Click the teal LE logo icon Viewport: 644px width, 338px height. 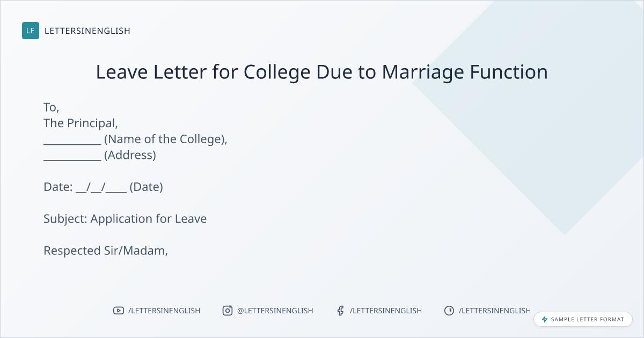pos(31,31)
